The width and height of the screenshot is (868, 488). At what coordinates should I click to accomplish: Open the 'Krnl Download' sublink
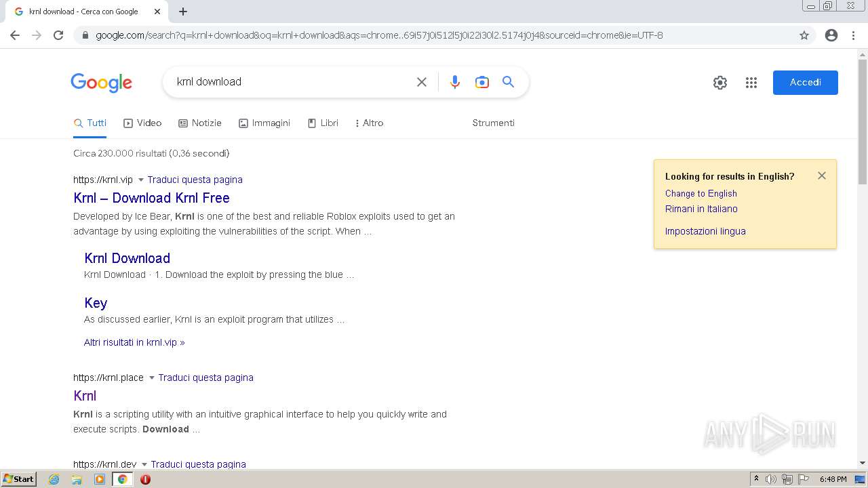click(127, 258)
